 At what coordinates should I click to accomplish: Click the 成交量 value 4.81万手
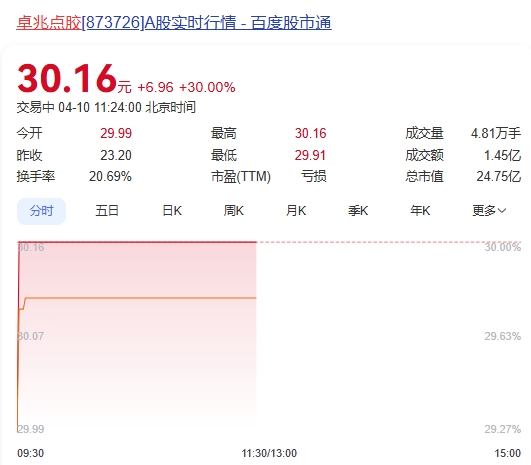[496, 133]
